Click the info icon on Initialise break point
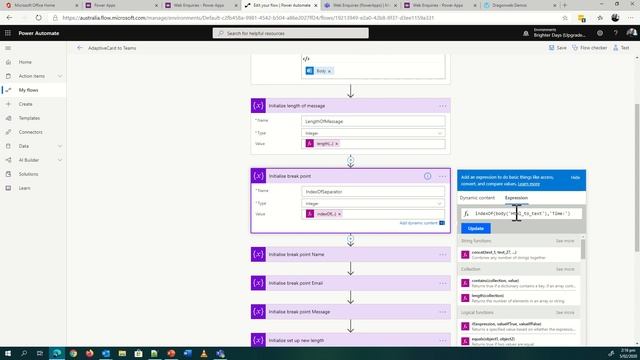Screen dimensions: 640x360 (427, 176)
